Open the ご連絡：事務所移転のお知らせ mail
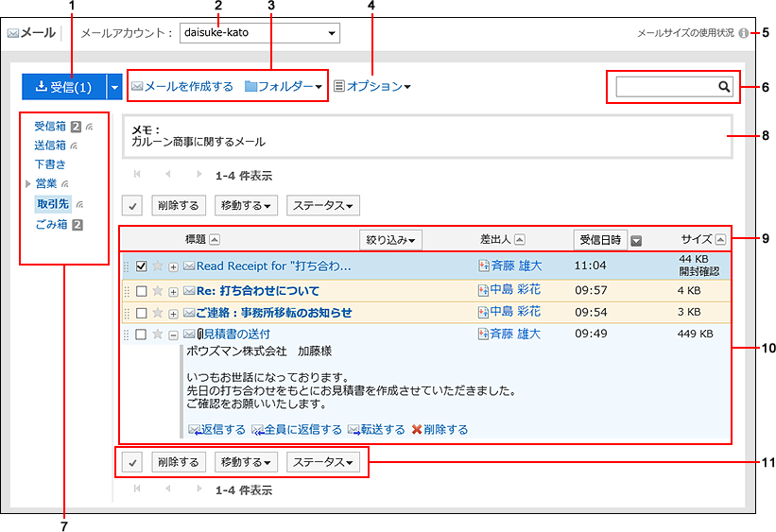Screen dimensions: 776x532 pos(274,313)
